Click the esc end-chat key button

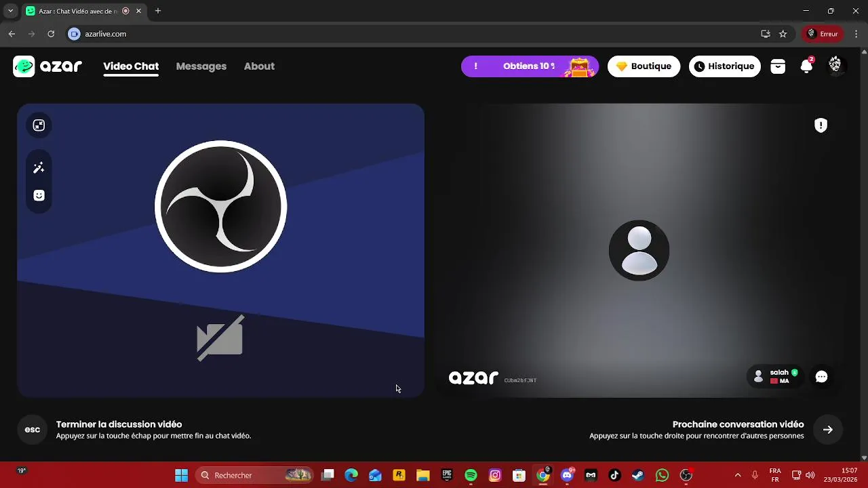pyautogui.click(x=33, y=430)
